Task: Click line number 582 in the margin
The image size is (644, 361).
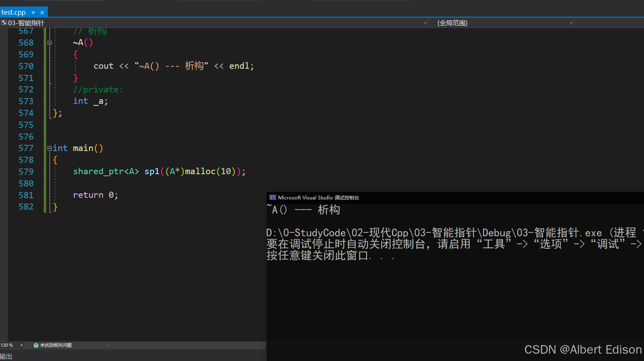Action: [26, 207]
